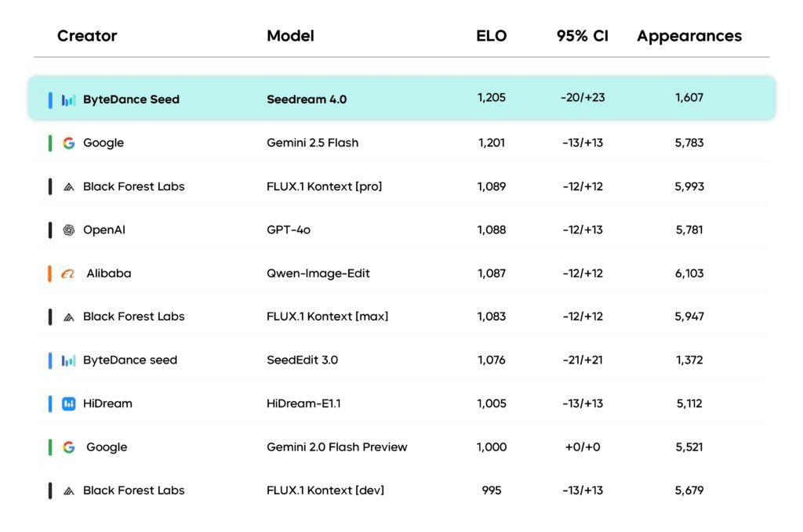Sort by the Appearances column header
The image size is (803, 532).
point(689,36)
